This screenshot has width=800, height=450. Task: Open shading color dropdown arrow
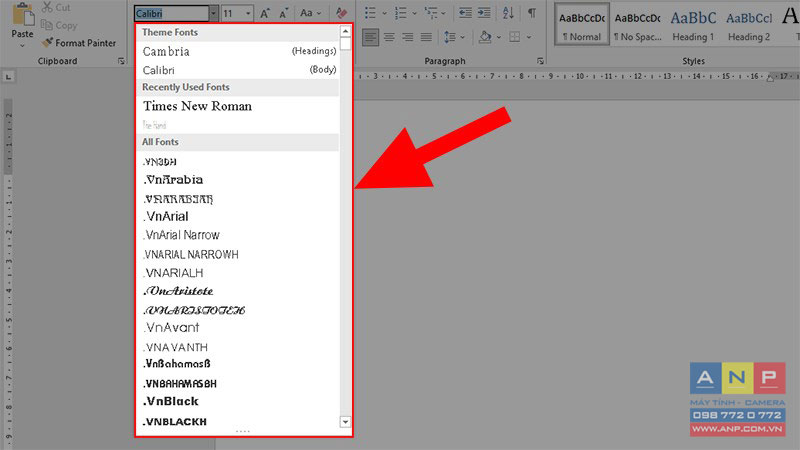click(x=498, y=37)
